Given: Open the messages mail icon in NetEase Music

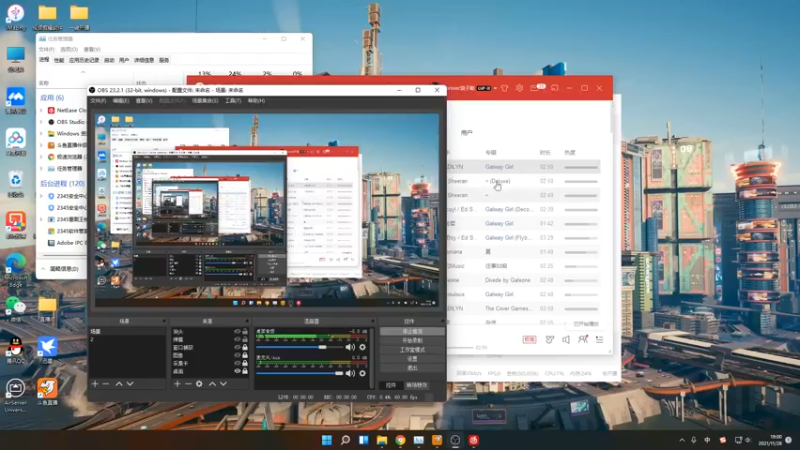Looking at the screenshot, I should click(x=535, y=88).
